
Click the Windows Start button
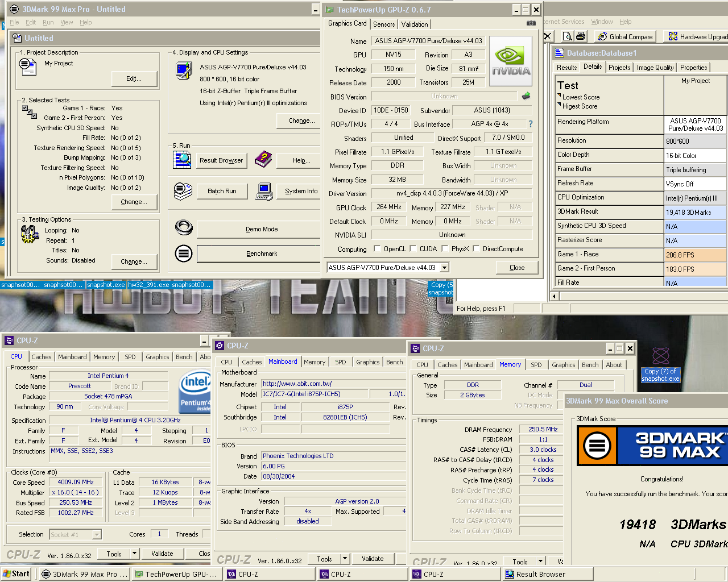(16, 574)
